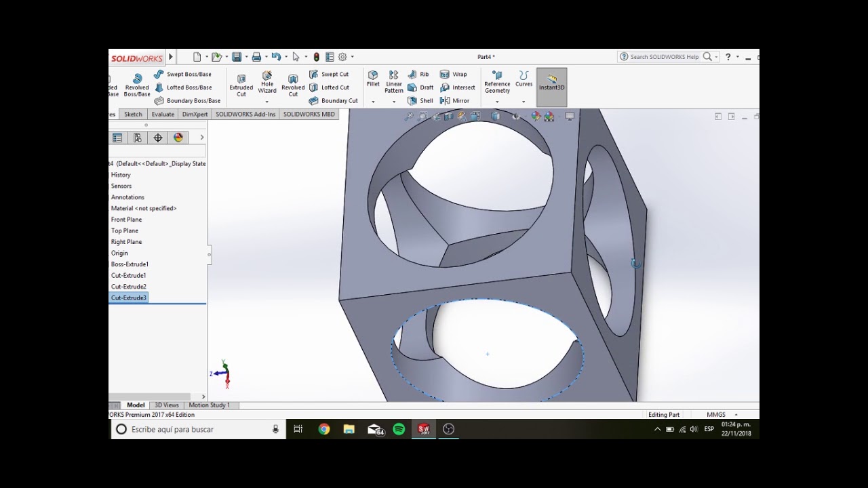This screenshot has height=488, width=868.
Task: Select Lofted Cut tool
Action: (329, 87)
